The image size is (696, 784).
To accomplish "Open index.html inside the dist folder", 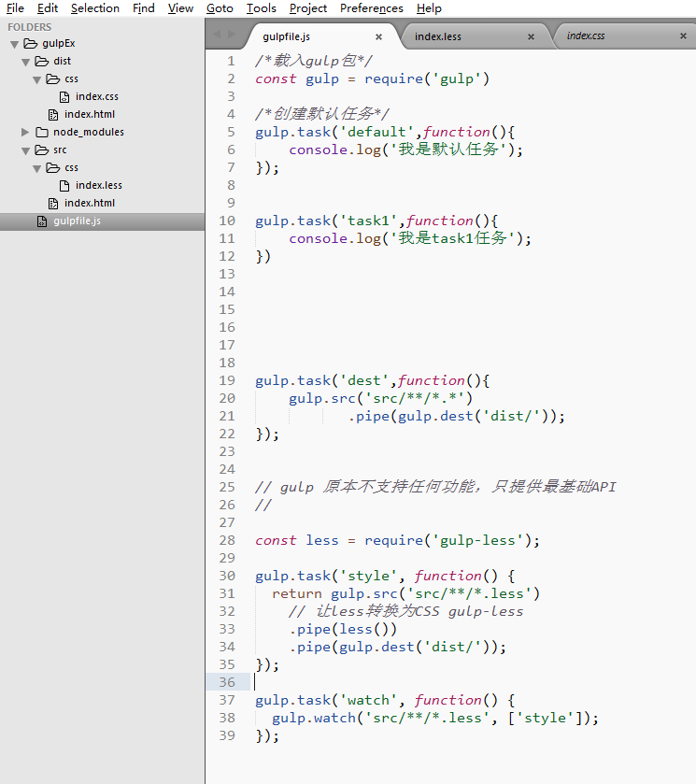I will click(90, 114).
